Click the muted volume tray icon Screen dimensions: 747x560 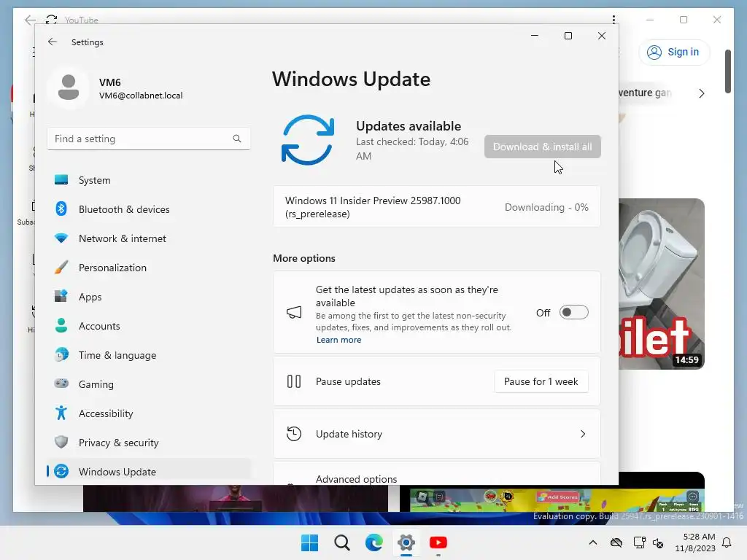tap(658, 542)
